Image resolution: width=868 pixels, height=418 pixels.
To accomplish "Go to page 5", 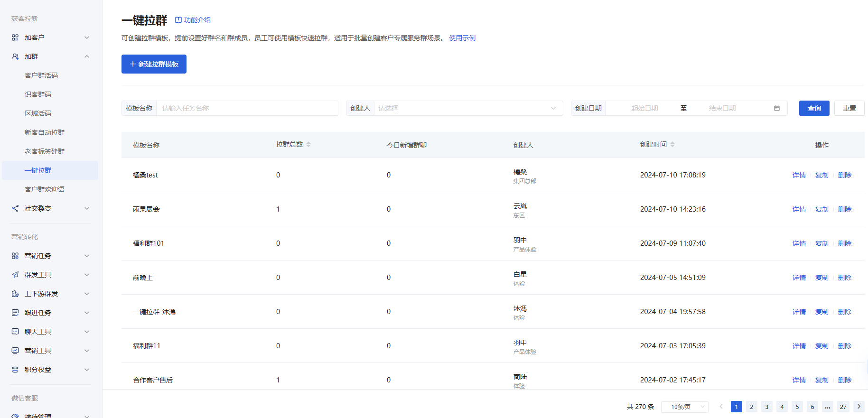I will [x=797, y=407].
